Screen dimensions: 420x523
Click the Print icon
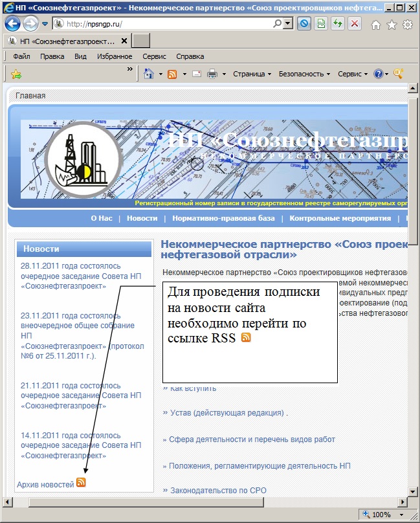click(212, 74)
